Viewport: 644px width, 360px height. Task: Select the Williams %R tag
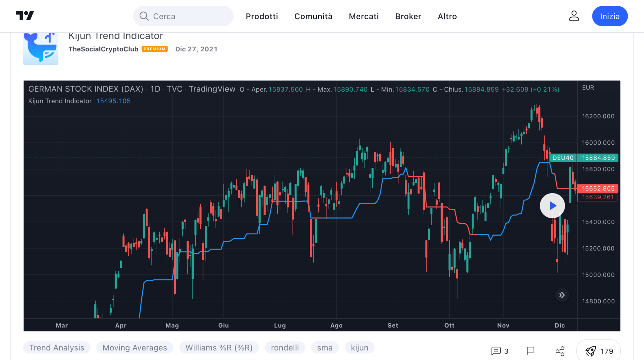tap(219, 348)
